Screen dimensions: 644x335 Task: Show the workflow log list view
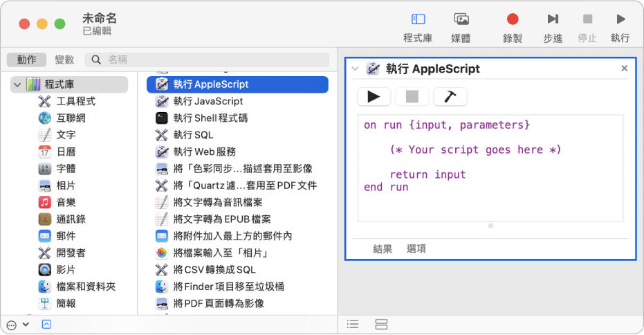click(x=352, y=325)
